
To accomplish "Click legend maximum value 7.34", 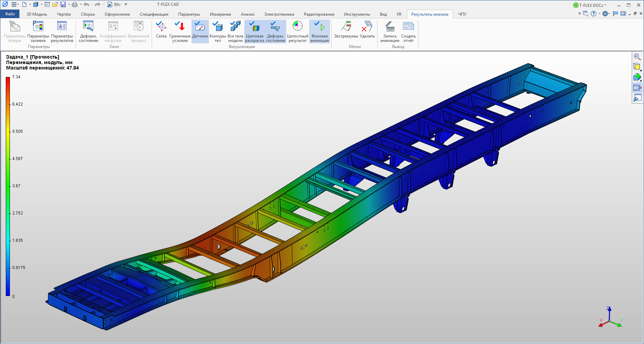I will [x=16, y=77].
